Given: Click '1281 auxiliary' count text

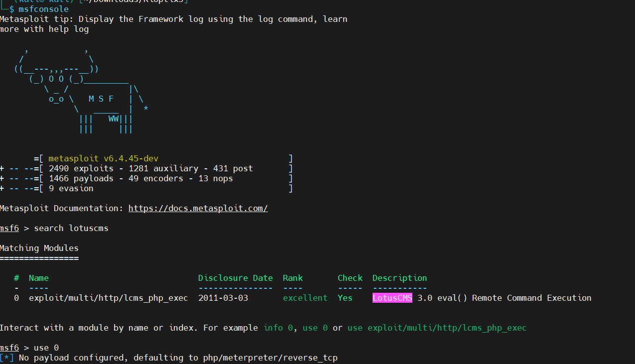Looking at the screenshot, I should [x=163, y=168].
